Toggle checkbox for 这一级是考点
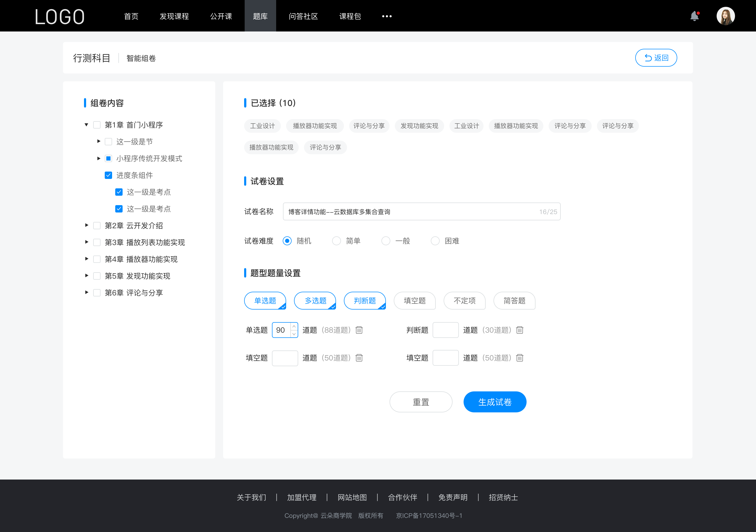 coord(118,192)
